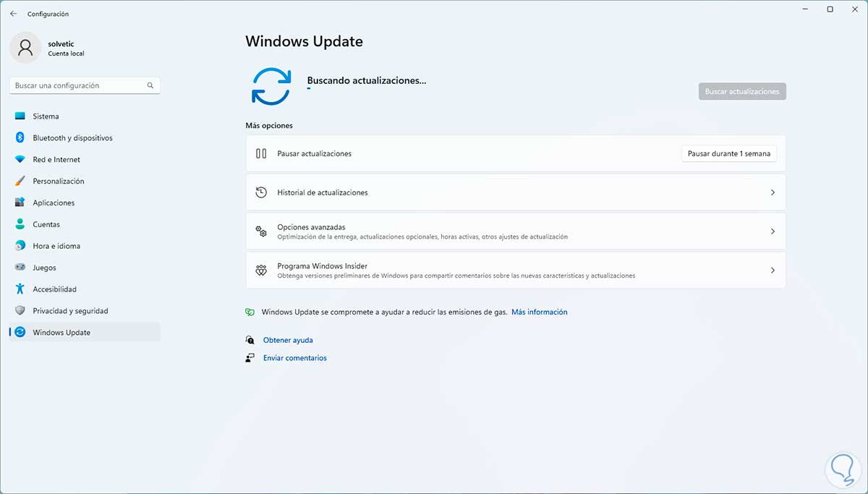
Task: Focus the Buscar una configuración field
Action: click(85, 85)
